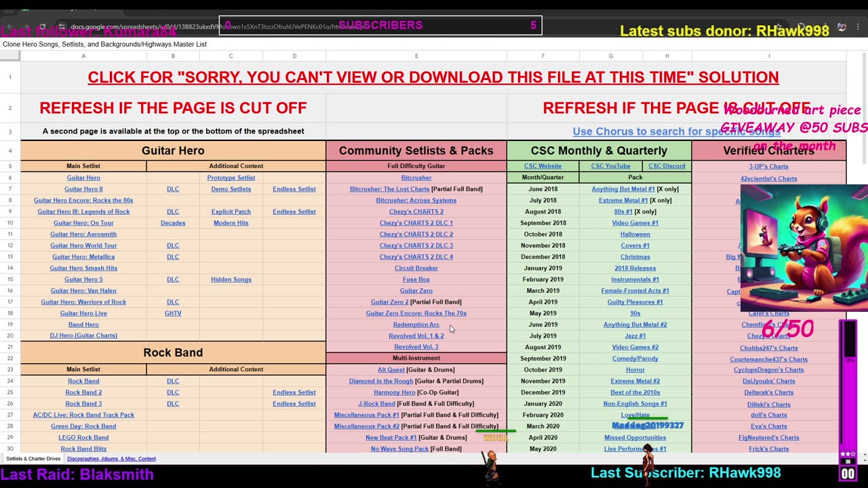The image size is (868, 488).
Task: Open the Hidden Songs link
Action: click(231, 279)
